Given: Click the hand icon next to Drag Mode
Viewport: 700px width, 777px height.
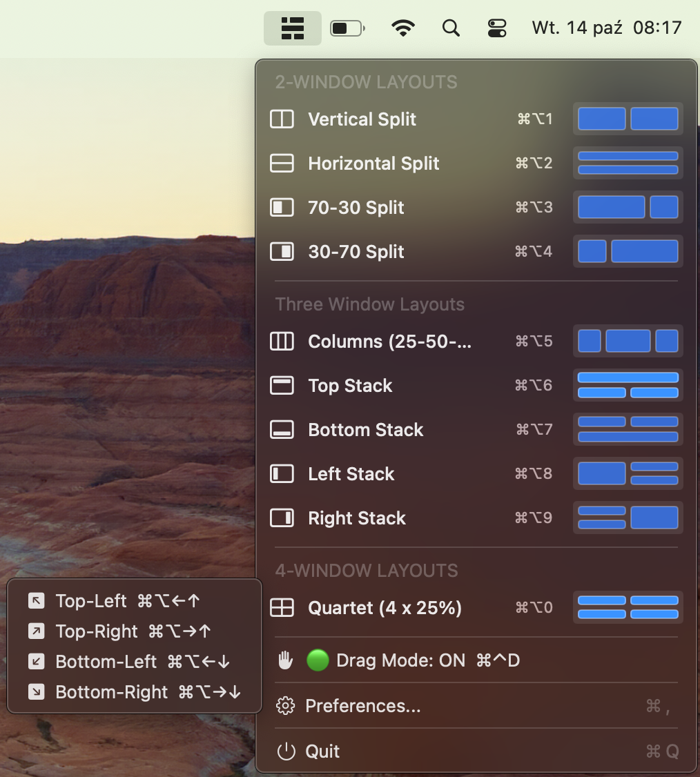Looking at the screenshot, I should [285, 660].
